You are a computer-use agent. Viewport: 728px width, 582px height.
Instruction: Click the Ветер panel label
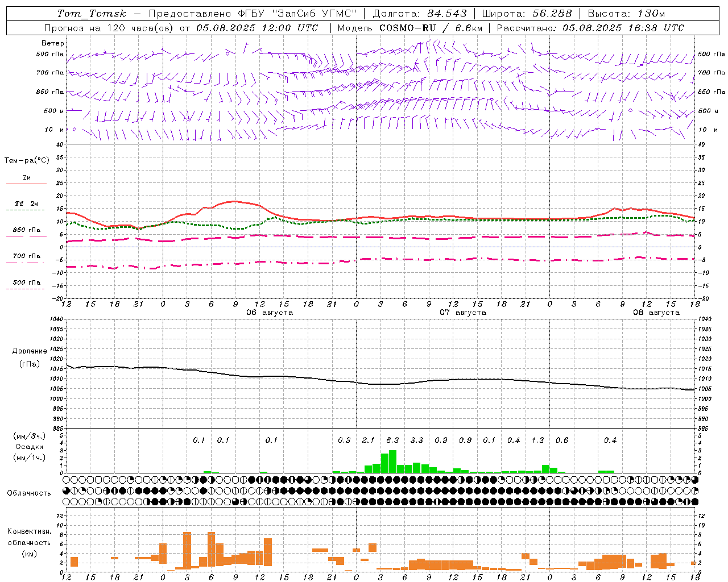(53, 43)
